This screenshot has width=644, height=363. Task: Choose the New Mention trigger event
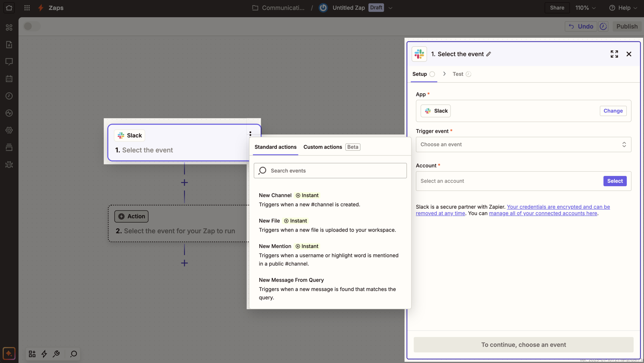click(x=275, y=247)
